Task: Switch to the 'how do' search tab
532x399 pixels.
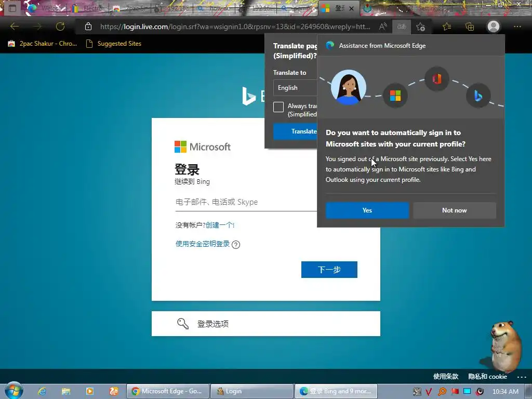Action: pyautogui.click(x=215, y=8)
